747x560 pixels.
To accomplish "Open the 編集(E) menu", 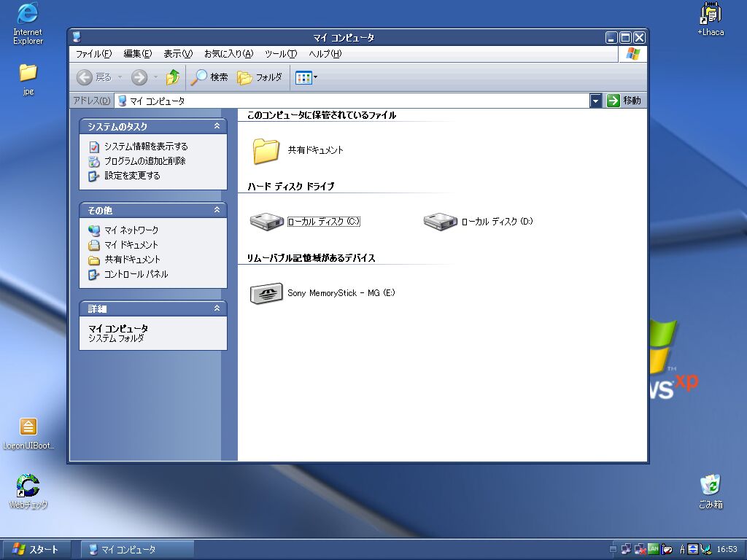I will point(137,54).
